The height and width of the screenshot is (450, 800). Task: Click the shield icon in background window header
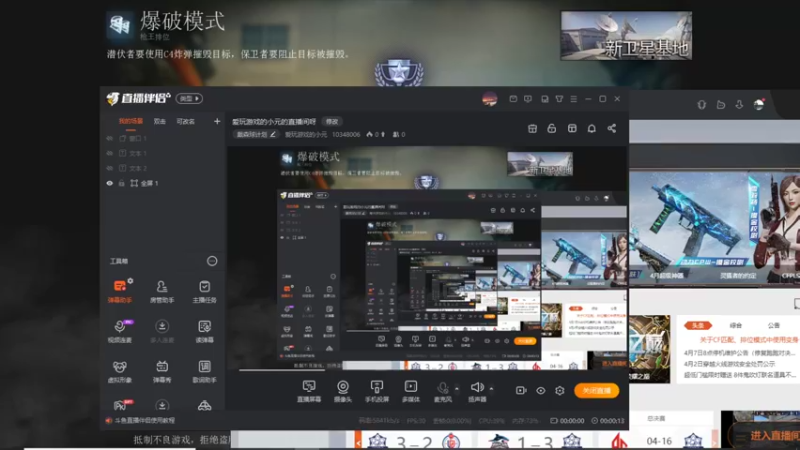click(702, 105)
